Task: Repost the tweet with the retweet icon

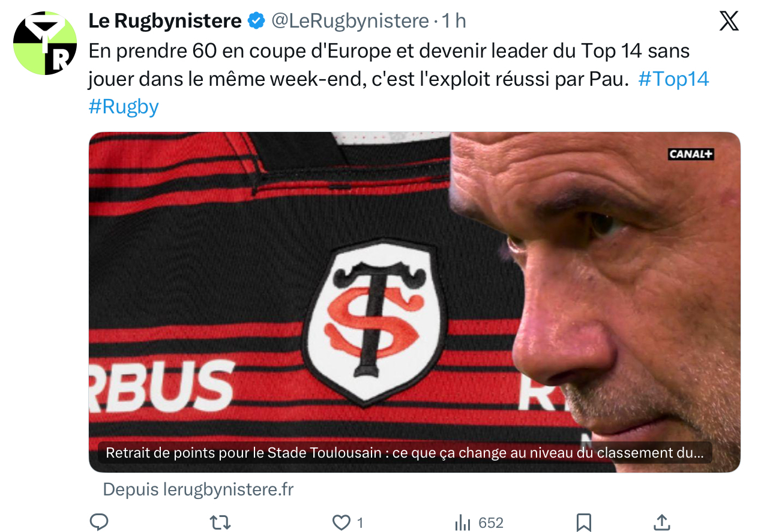Action: [220, 522]
